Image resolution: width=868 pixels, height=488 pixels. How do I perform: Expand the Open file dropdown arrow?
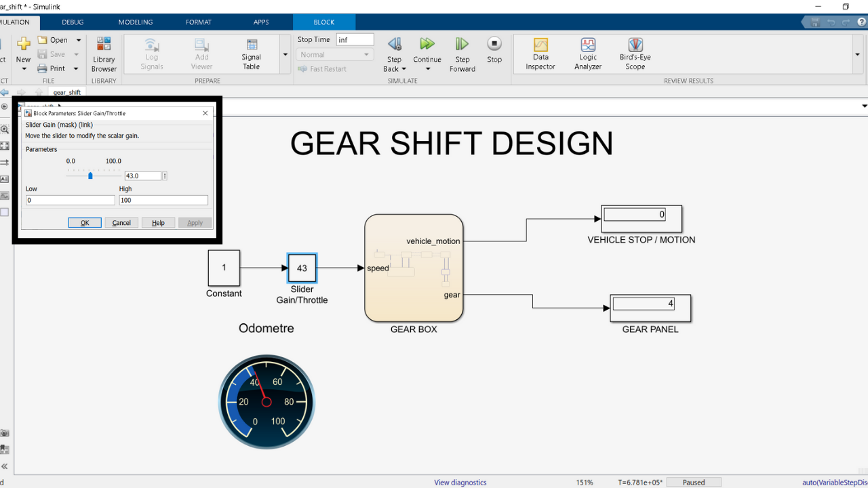coord(78,39)
